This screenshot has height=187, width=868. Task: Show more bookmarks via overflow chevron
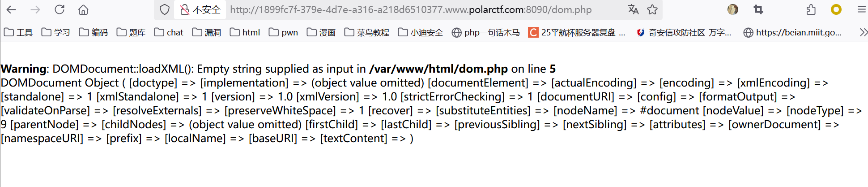[863, 32]
